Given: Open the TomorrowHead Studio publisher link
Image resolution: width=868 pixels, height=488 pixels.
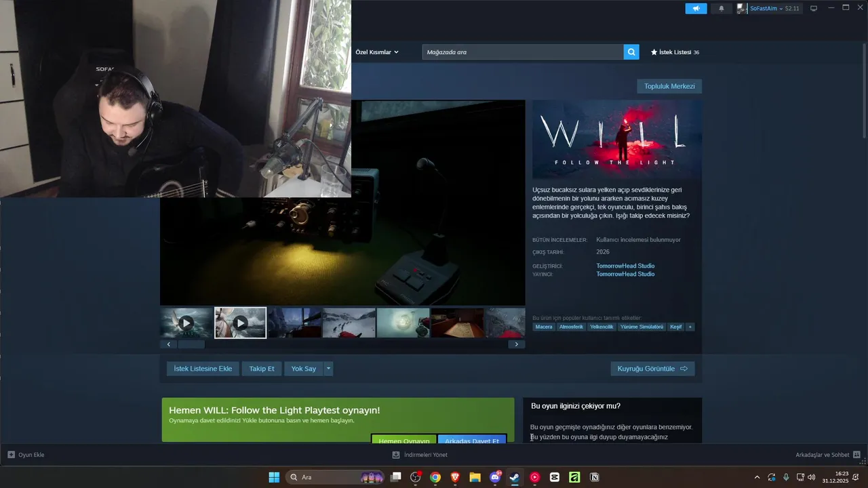Looking at the screenshot, I should tap(625, 274).
